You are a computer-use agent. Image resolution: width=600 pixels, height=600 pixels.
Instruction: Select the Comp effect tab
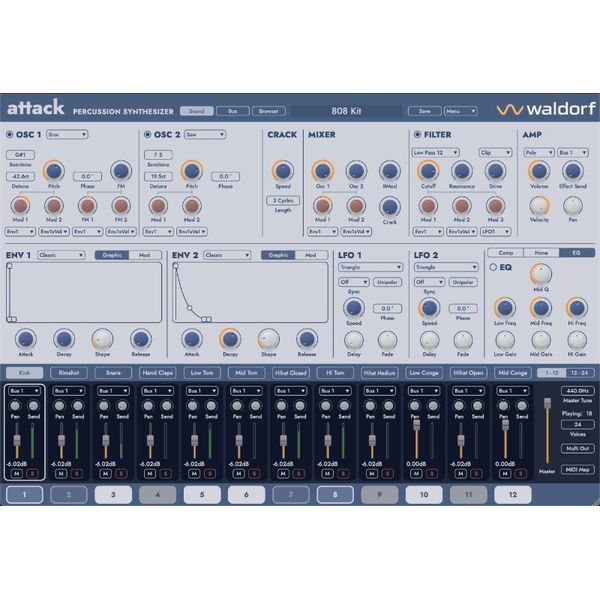(x=505, y=253)
